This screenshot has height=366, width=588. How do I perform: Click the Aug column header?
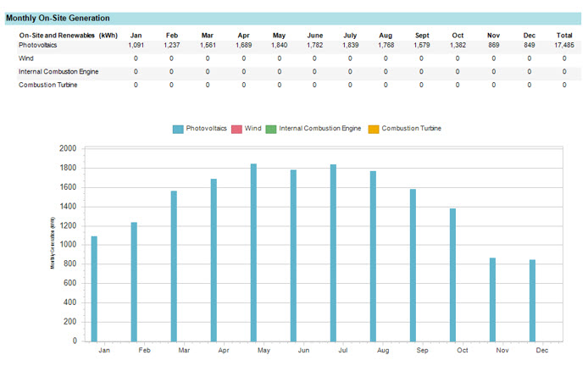(386, 36)
